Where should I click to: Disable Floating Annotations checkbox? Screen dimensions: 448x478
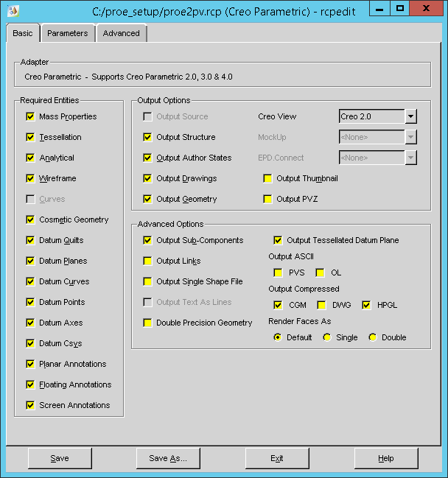30,384
